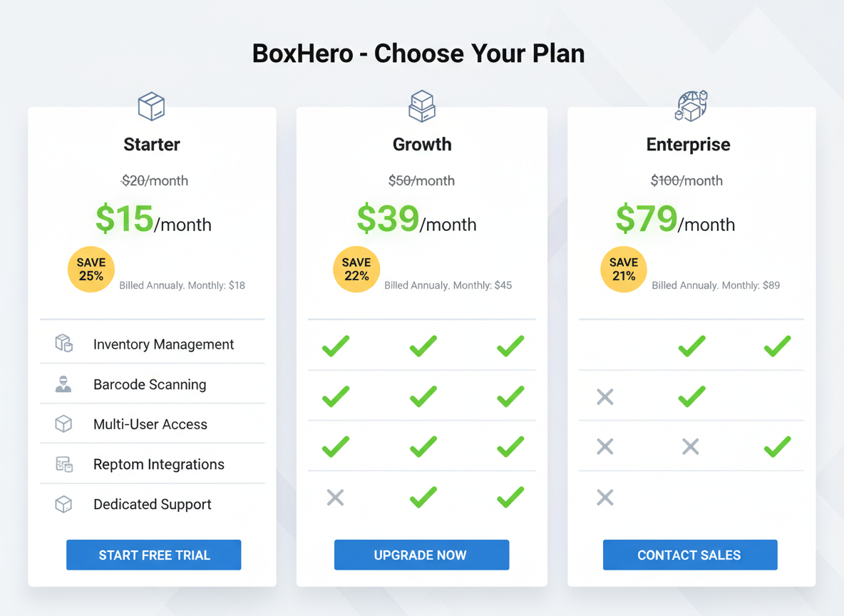Click the SAVE 25% badge

pos(91,269)
